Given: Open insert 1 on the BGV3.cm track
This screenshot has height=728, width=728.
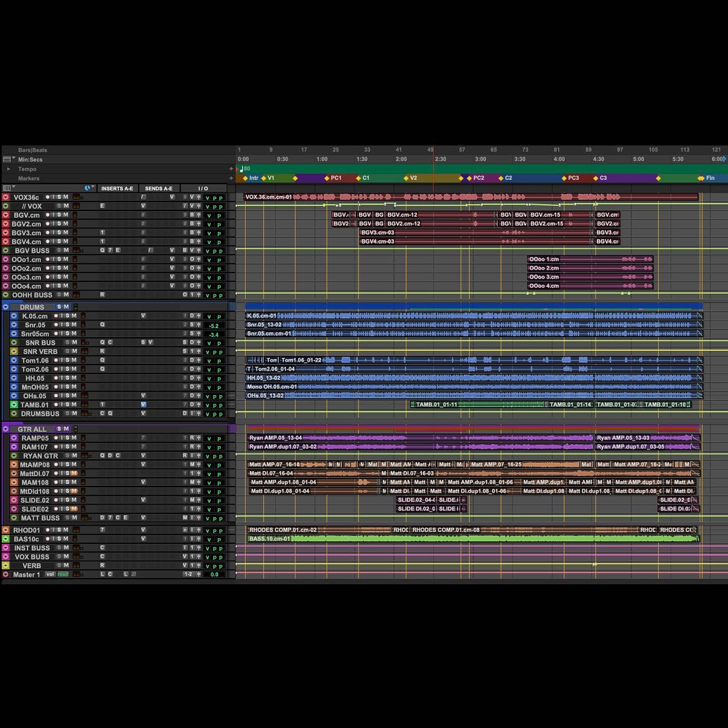Looking at the screenshot, I should click(x=102, y=233).
